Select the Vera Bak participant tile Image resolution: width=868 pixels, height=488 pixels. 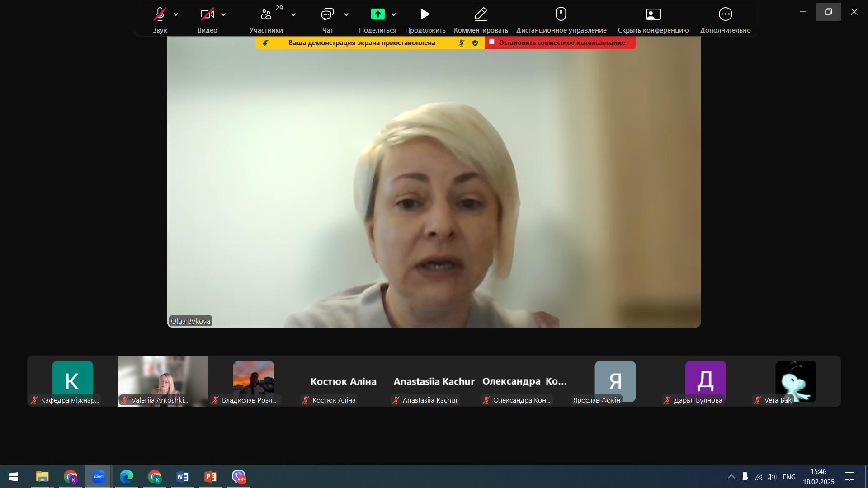pos(796,381)
